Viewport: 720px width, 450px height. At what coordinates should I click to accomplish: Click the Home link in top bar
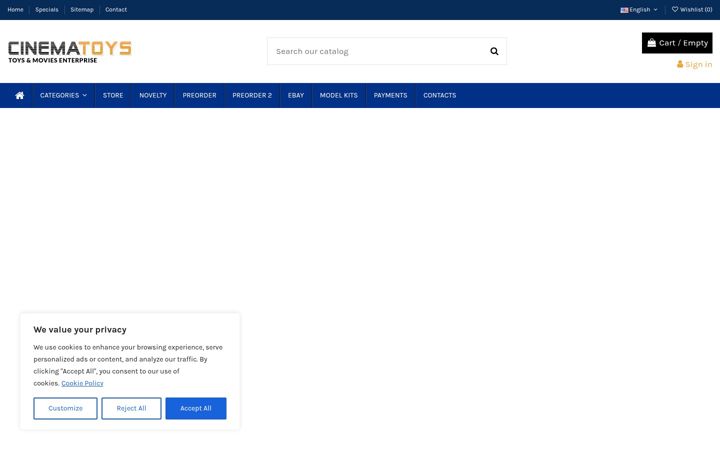[x=15, y=10]
